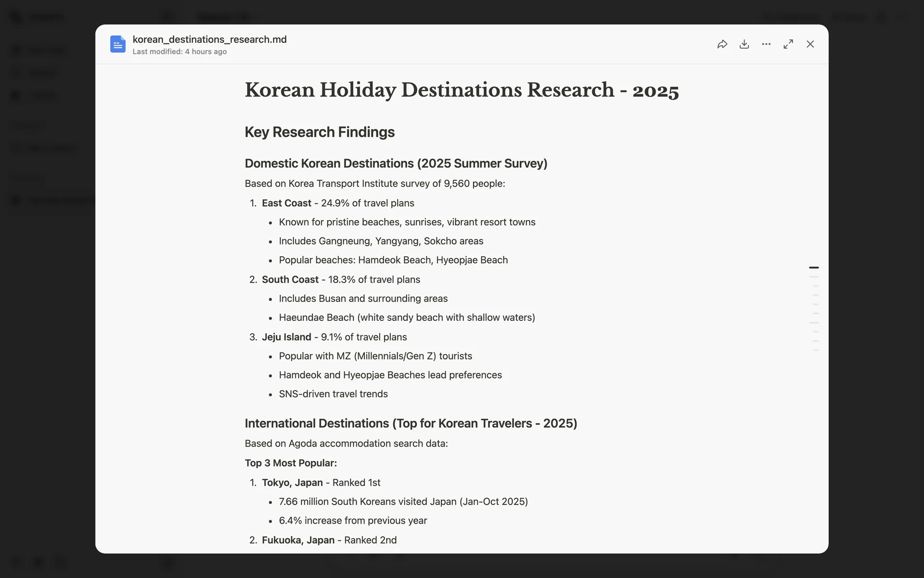Click the dark active outline marker

(x=814, y=267)
